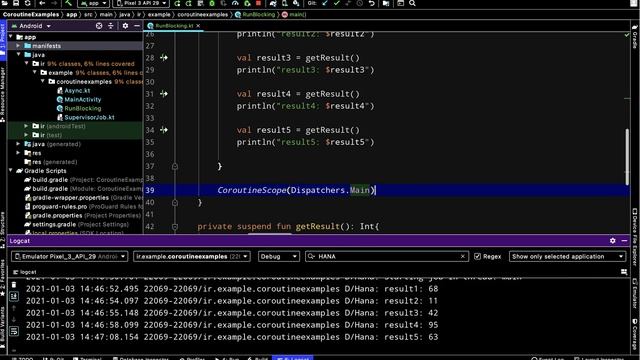Click suspend call gutter icon at line 31

pyautogui.click(x=164, y=94)
